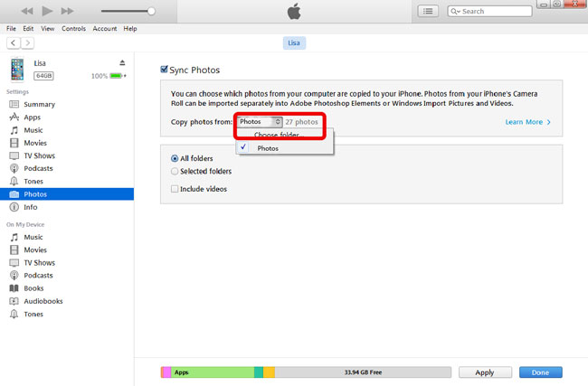Select Photos in Settings sidebar
The image size is (588, 386).
(x=67, y=194)
